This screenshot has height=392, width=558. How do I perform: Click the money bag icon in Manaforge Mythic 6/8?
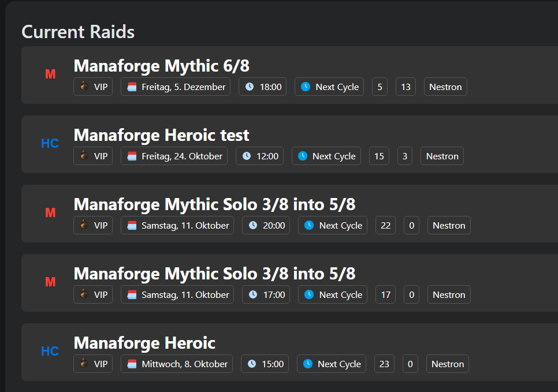click(x=85, y=87)
